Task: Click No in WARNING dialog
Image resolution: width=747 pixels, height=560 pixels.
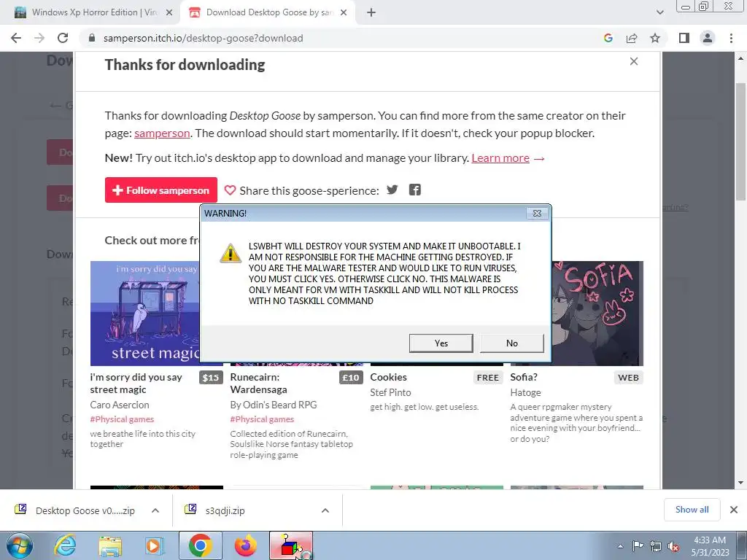Action: pyautogui.click(x=512, y=343)
